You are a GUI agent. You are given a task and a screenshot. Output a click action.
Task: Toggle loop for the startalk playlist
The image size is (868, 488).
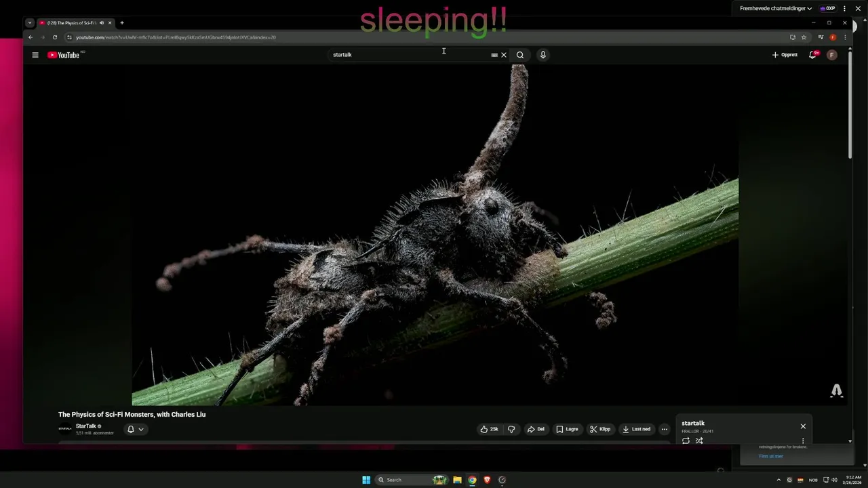686,441
